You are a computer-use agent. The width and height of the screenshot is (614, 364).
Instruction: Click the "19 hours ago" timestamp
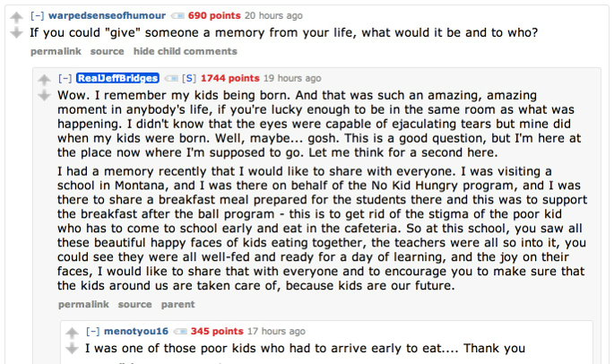[x=292, y=79]
